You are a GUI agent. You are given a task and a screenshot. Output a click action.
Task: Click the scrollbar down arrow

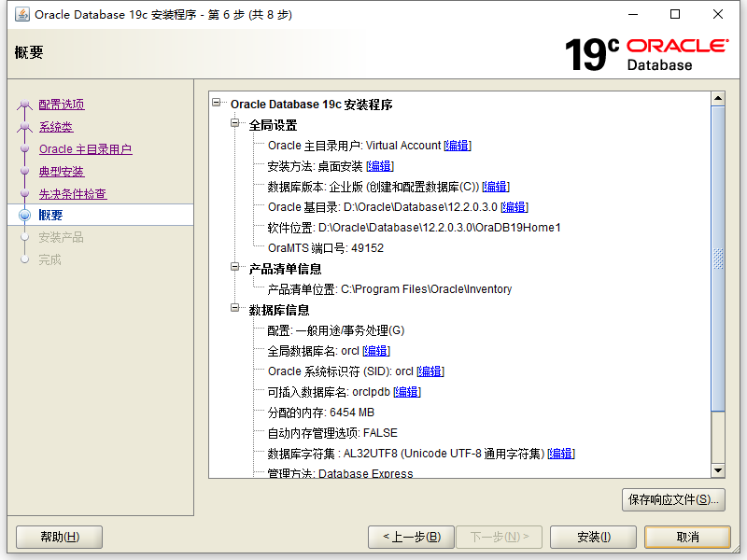pos(718,470)
